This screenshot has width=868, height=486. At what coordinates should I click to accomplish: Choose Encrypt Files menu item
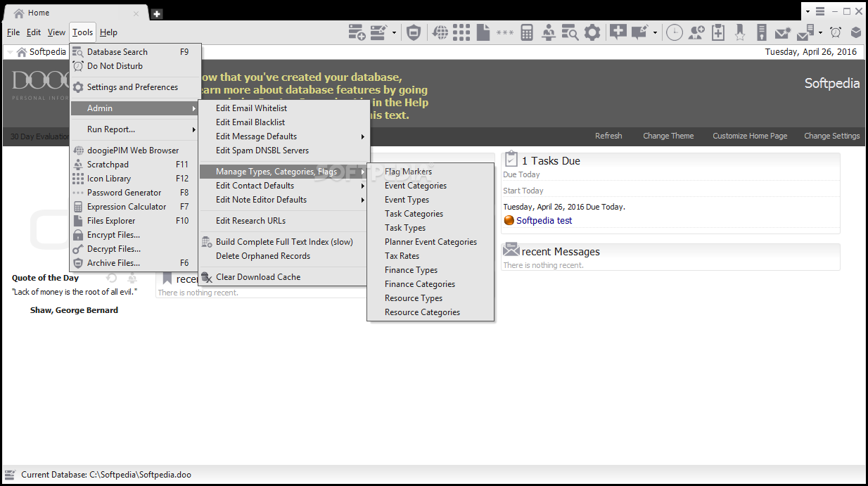135,235
